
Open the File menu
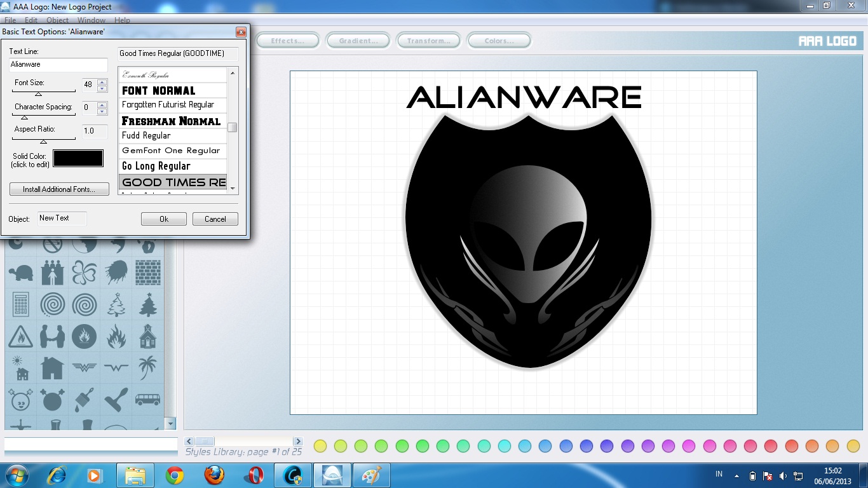[x=10, y=20]
